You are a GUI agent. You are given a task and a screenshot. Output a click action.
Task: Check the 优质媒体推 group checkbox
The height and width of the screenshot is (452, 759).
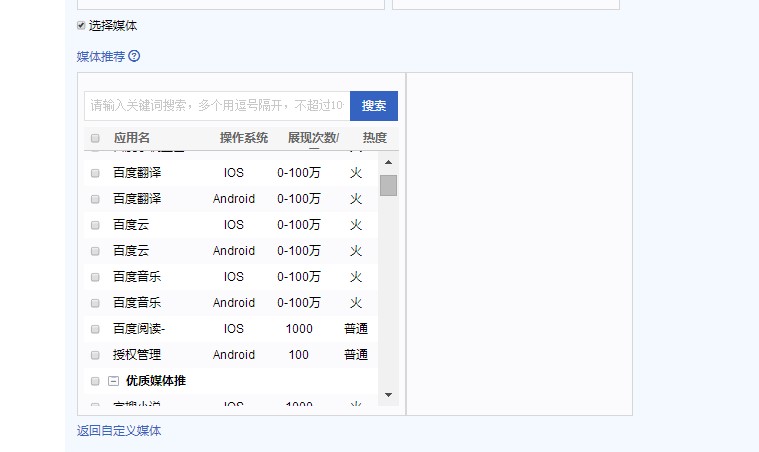[x=95, y=381]
